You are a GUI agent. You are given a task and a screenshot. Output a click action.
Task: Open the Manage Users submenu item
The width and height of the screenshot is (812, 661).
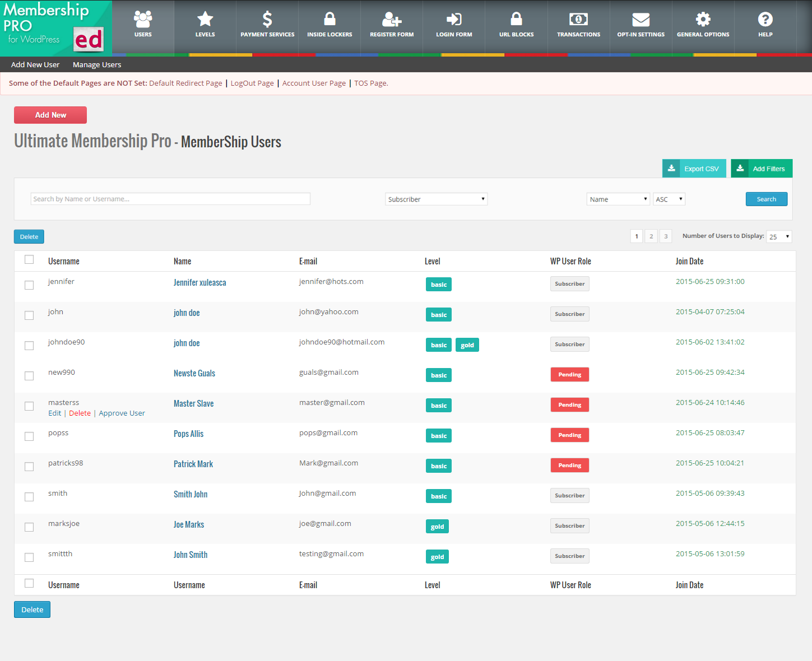click(97, 64)
